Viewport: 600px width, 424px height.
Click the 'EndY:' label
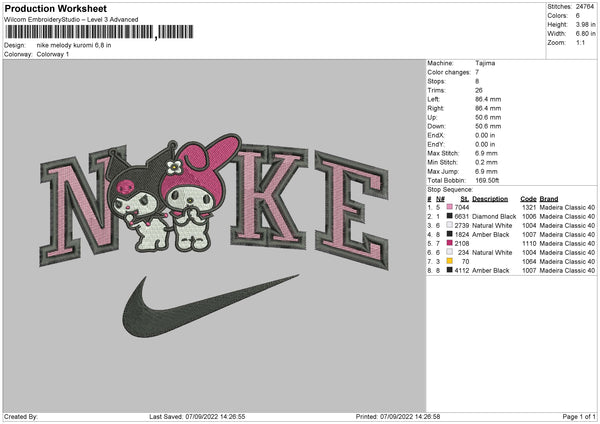click(x=436, y=144)
